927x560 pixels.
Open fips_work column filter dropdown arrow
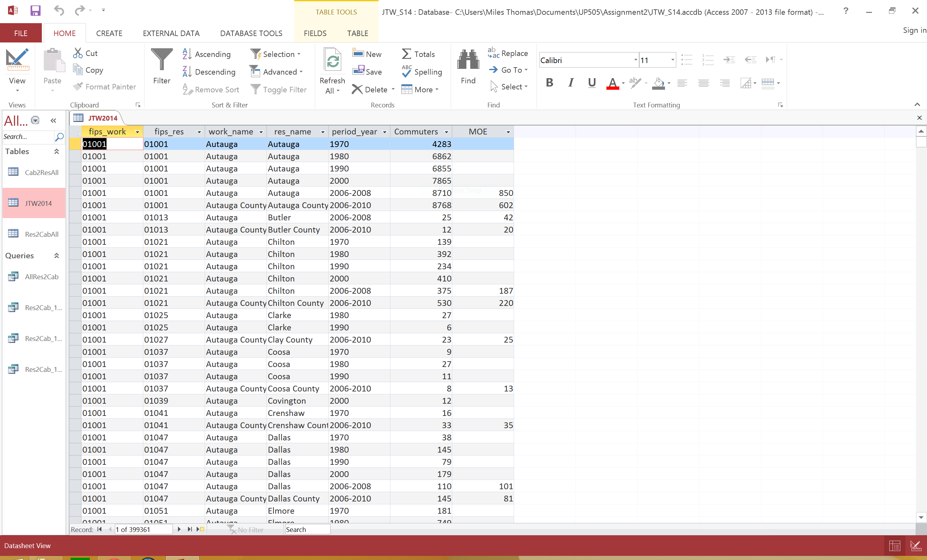click(138, 132)
